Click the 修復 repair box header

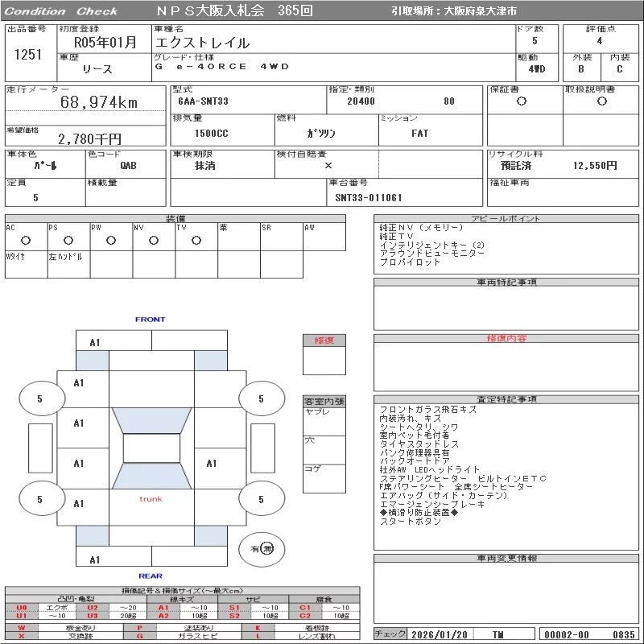[x=324, y=341]
